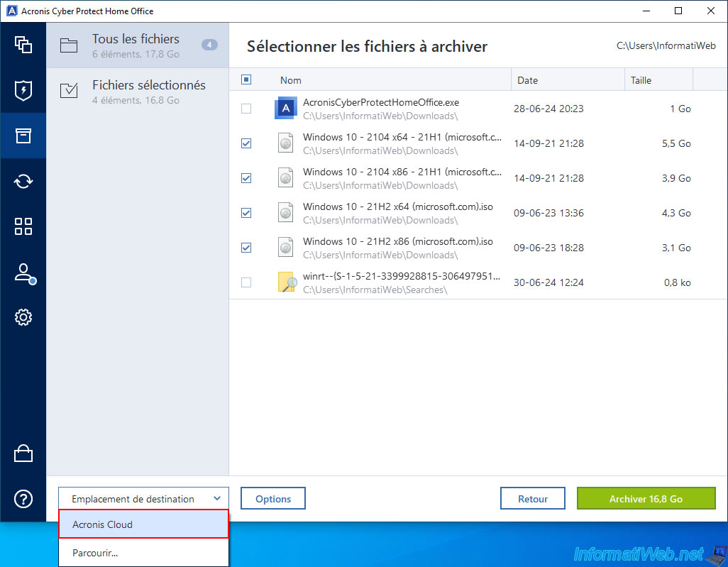728x567 pixels.
Task: Toggle the select-all checkbox in header
Action: pyautogui.click(x=246, y=80)
